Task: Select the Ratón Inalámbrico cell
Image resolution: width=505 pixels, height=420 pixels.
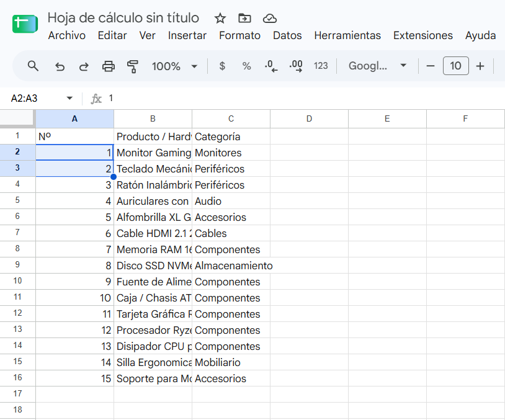Action: pos(153,185)
